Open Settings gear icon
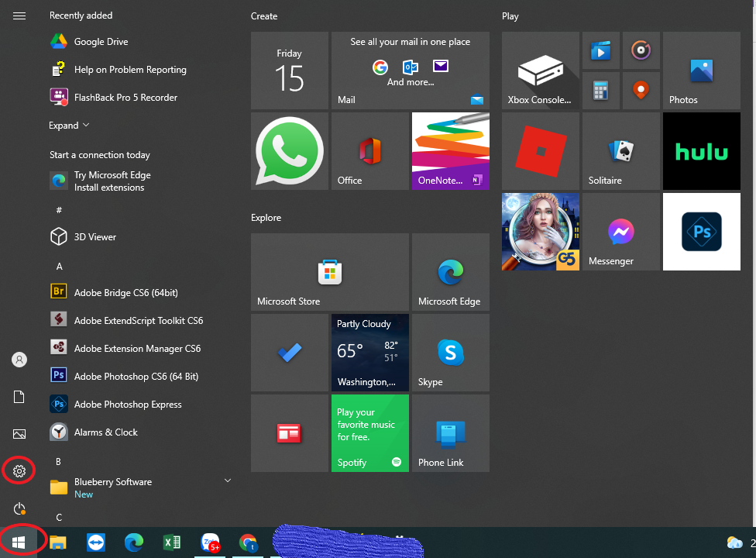The image size is (756, 558). click(x=19, y=471)
